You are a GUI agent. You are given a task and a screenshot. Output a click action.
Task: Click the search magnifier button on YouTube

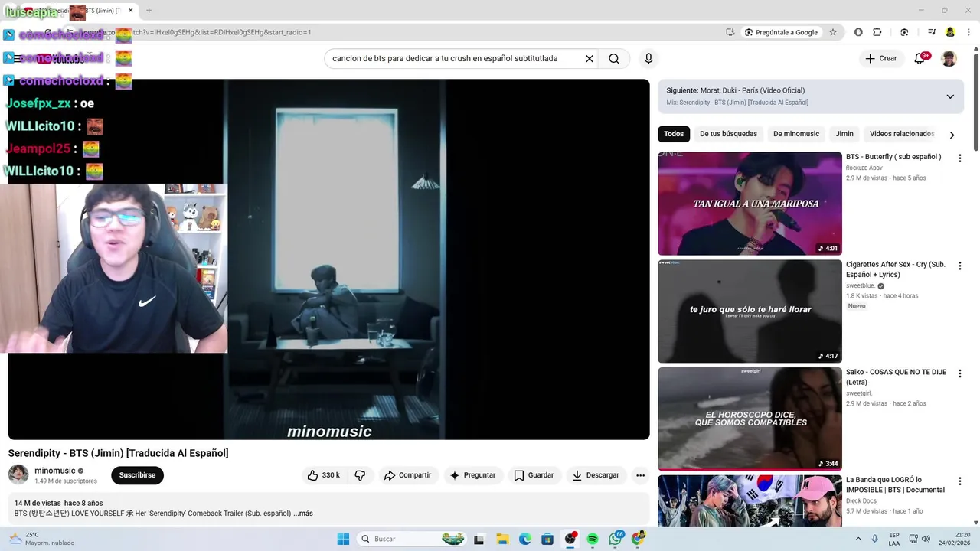coord(614,58)
